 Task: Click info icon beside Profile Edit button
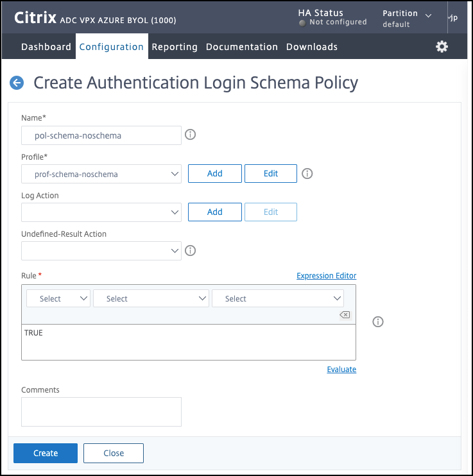click(307, 174)
